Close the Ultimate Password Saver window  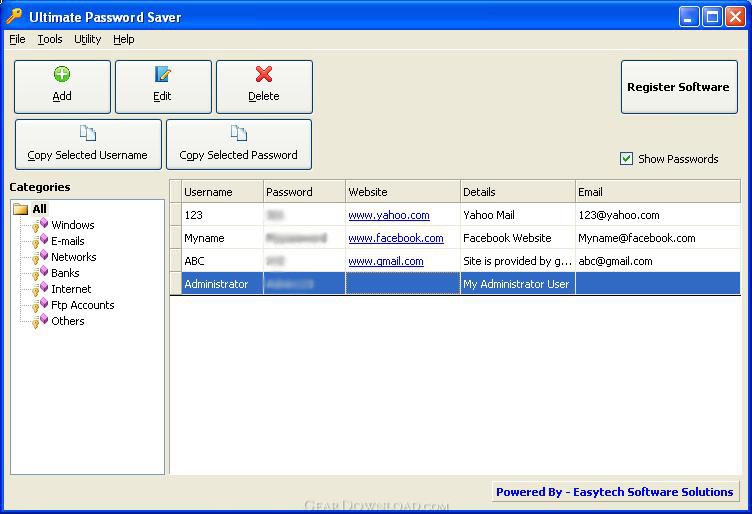click(x=735, y=17)
